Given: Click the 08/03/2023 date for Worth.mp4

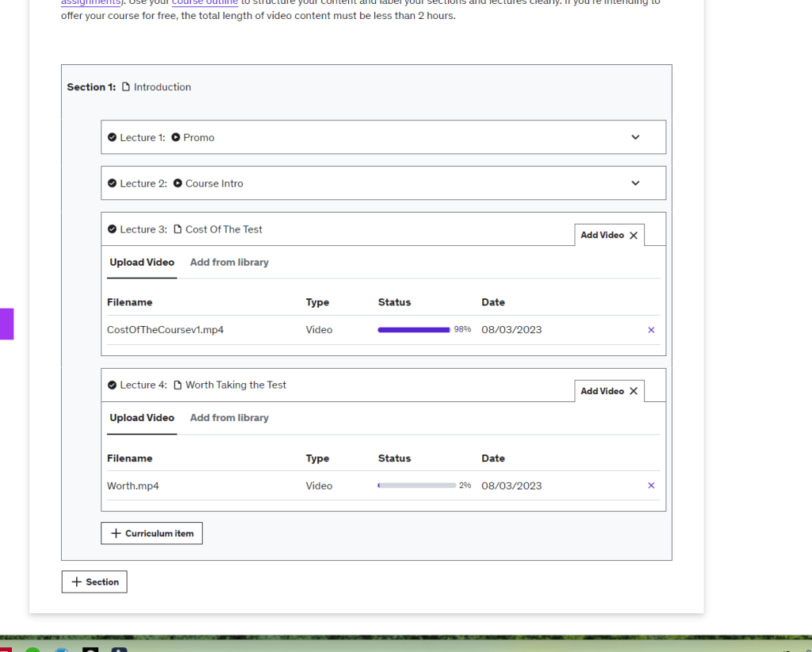Looking at the screenshot, I should pyautogui.click(x=511, y=485).
